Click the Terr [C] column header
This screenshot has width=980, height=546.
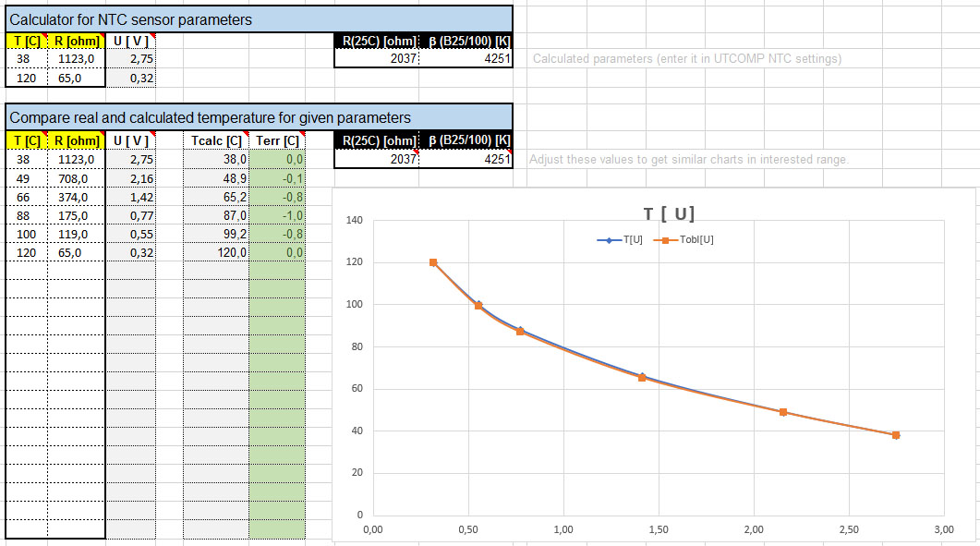277,140
